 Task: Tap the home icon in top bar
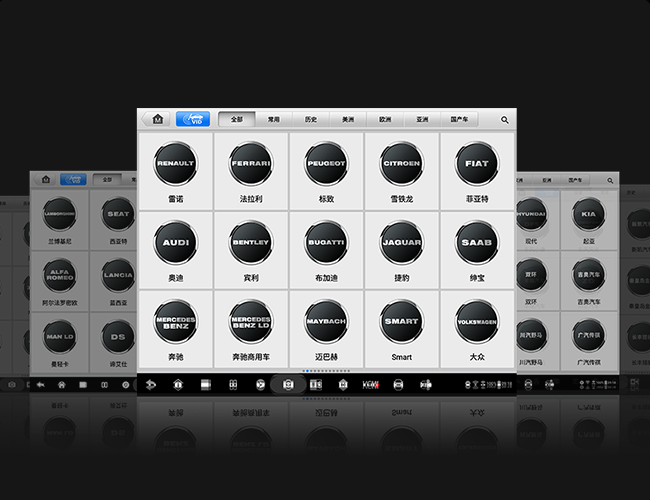157,119
